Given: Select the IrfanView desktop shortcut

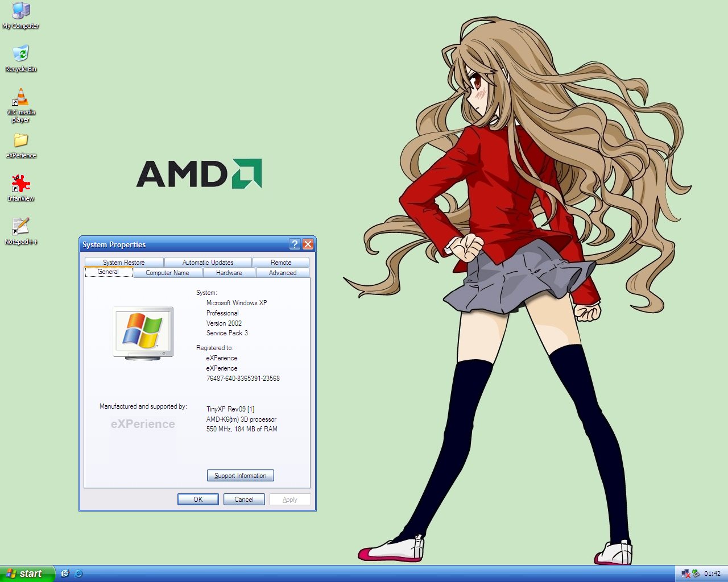Looking at the screenshot, I should coord(21,188).
